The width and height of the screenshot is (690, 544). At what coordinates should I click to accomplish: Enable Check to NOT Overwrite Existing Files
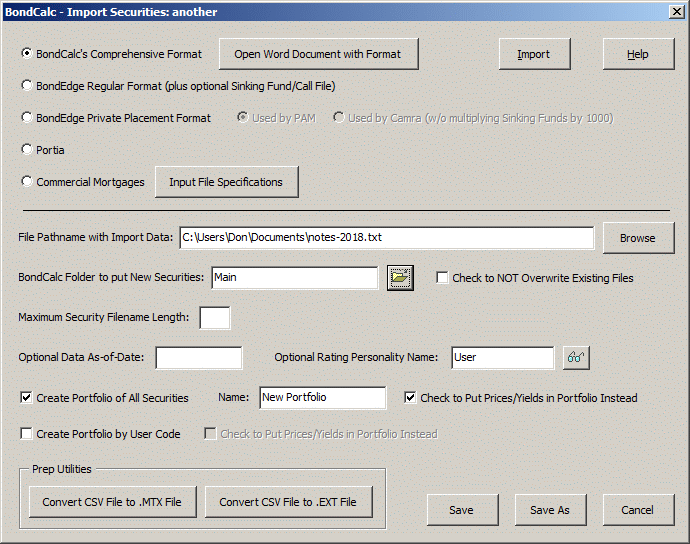click(x=442, y=278)
